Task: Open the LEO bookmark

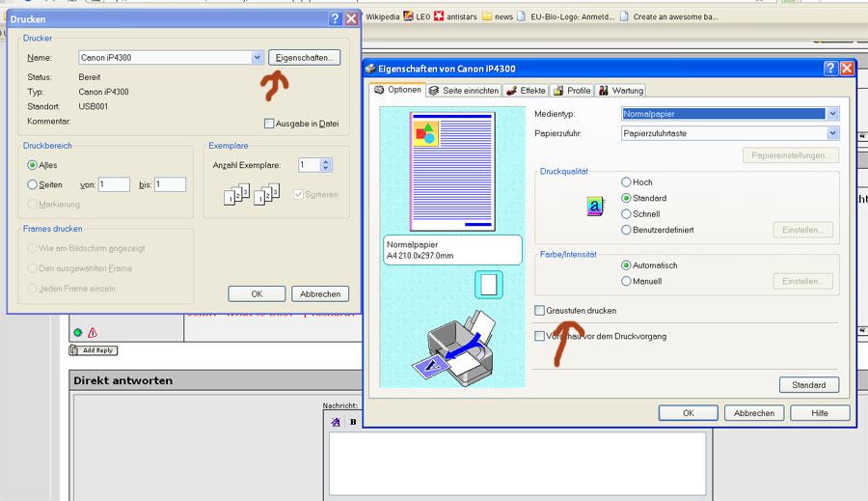Action: click(417, 16)
